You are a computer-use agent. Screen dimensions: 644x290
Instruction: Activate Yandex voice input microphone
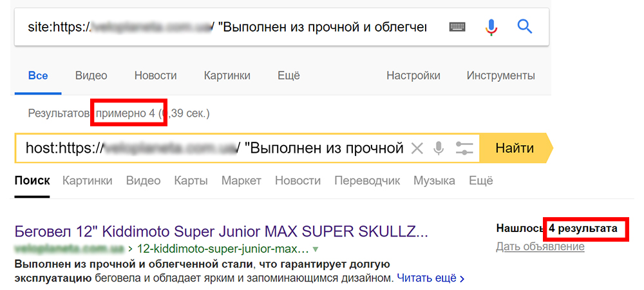[439, 148]
